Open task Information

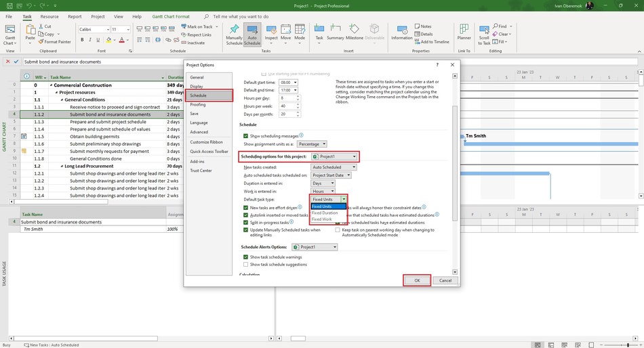402,32
